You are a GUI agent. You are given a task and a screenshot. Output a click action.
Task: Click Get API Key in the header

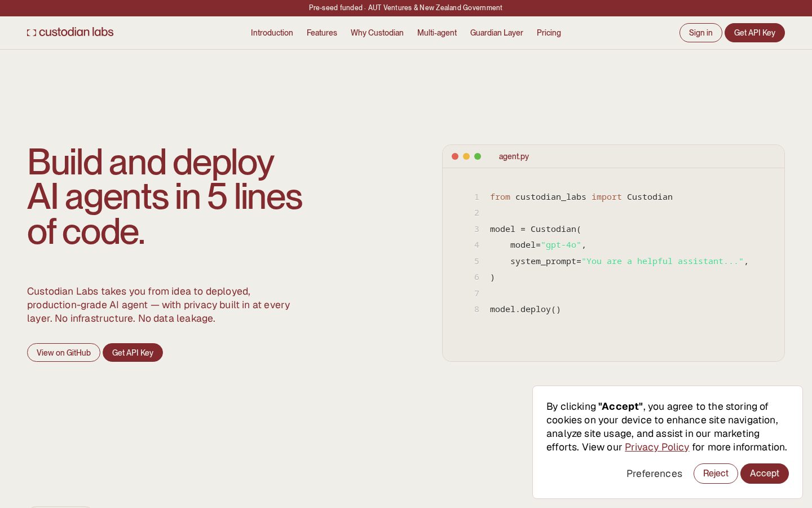pos(754,33)
